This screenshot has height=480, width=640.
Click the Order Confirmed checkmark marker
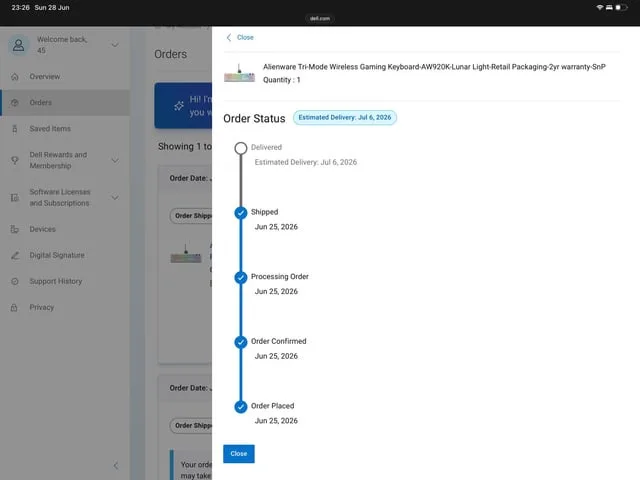point(241,342)
